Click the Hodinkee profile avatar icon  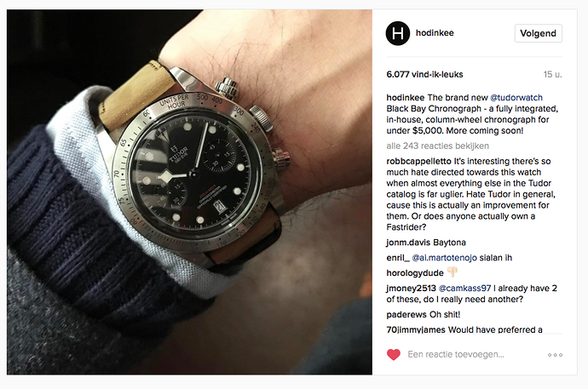click(397, 33)
